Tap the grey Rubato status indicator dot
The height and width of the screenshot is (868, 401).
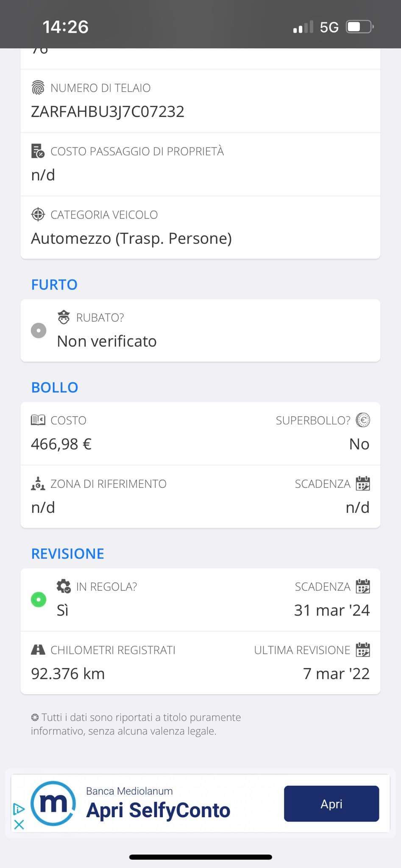coord(39,331)
